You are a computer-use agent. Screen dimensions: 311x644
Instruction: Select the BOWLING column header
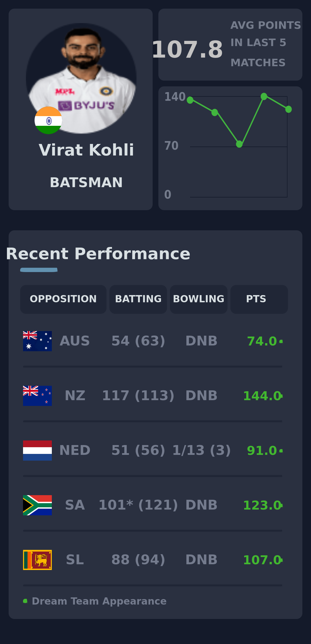(x=199, y=299)
